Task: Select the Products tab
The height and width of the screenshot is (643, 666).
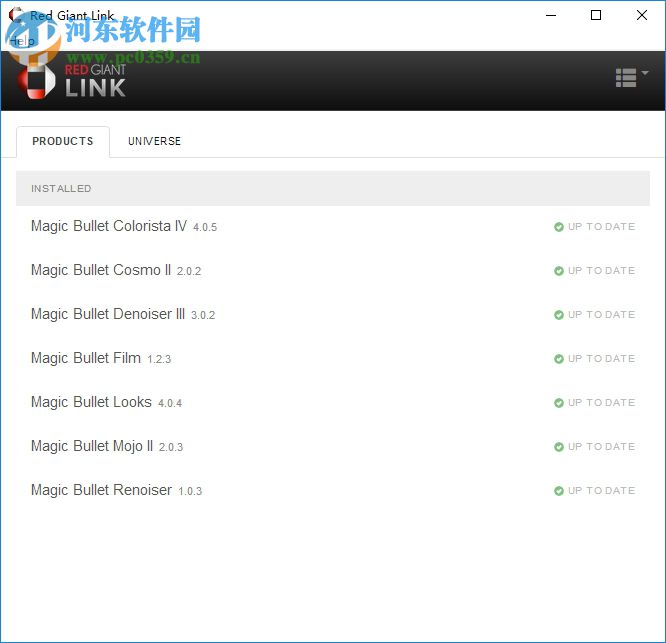Action: (63, 141)
